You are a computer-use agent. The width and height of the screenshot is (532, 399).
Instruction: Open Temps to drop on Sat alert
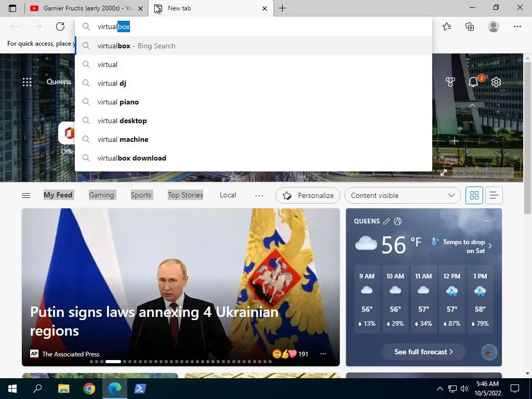(x=462, y=246)
